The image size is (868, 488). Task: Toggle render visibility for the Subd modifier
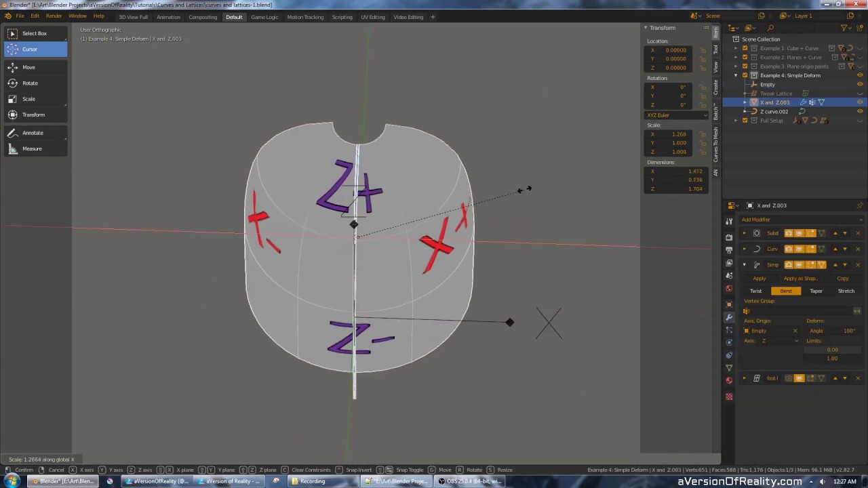(x=789, y=233)
